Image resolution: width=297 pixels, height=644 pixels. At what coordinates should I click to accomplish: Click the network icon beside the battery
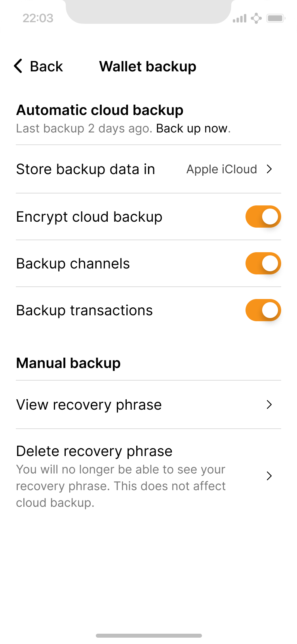click(257, 18)
